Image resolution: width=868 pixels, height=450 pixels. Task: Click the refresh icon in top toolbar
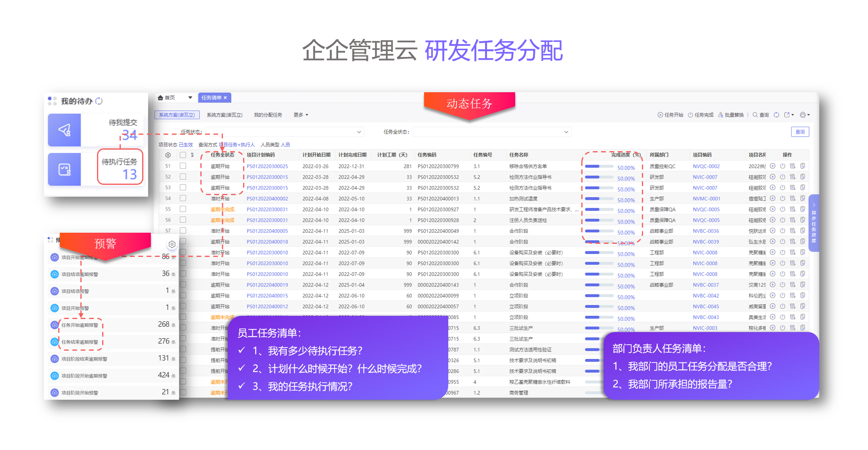777,115
